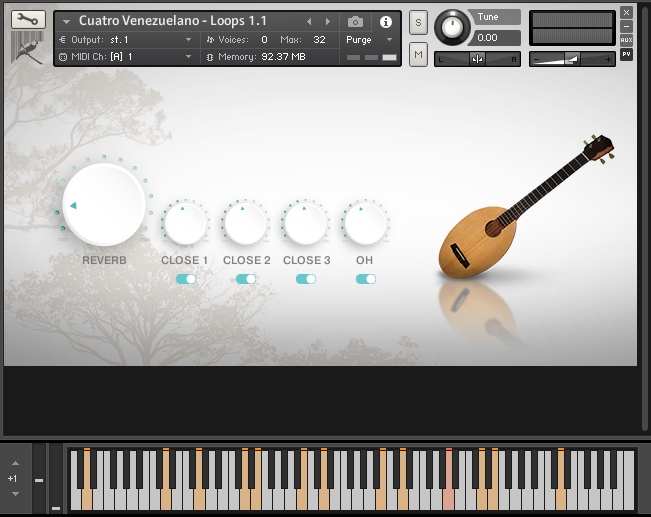Screen dimensions: 651x517
Task: Toggle the PV button
Action: click(627, 54)
